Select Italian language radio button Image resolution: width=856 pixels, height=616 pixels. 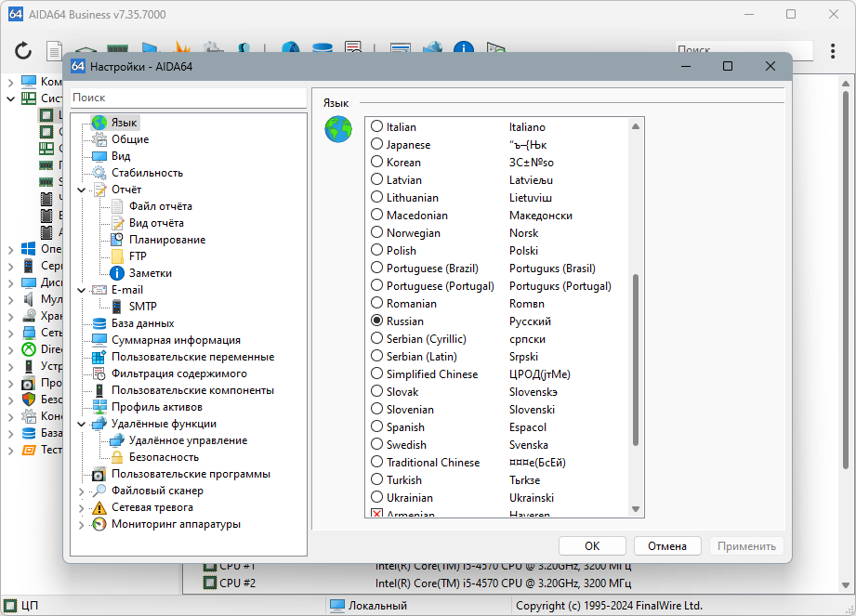[x=376, y=126]
